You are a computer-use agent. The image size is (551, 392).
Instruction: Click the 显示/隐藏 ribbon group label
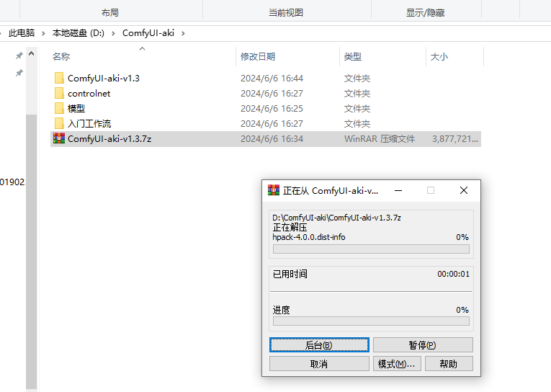pos(425,13)
